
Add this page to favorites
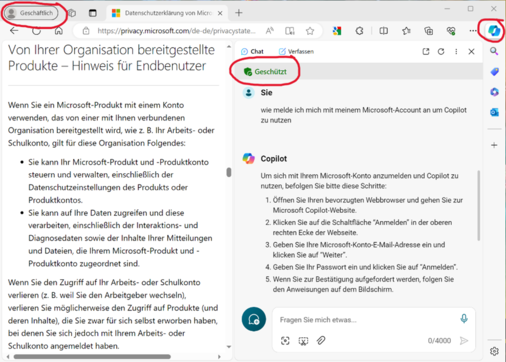coord(310,31)
